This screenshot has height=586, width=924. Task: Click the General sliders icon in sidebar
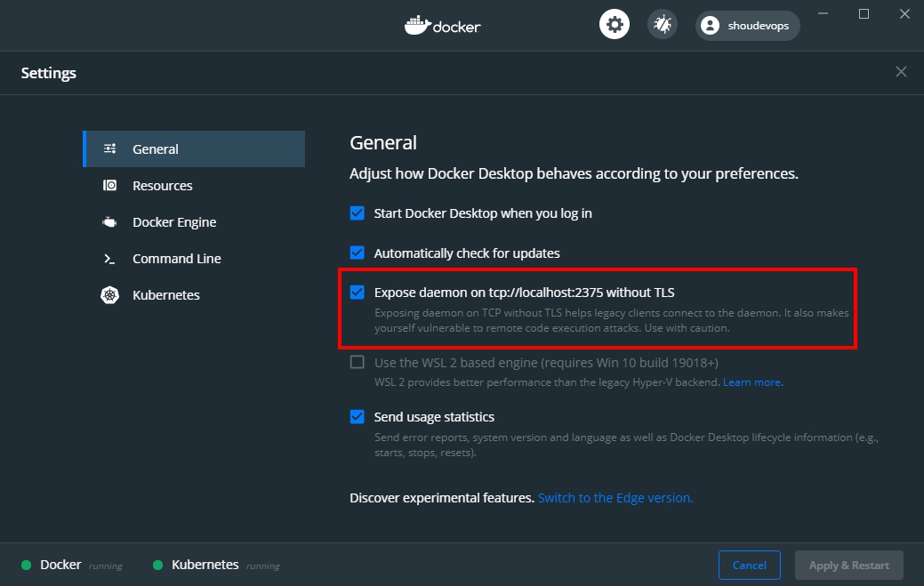click(109, 149)
